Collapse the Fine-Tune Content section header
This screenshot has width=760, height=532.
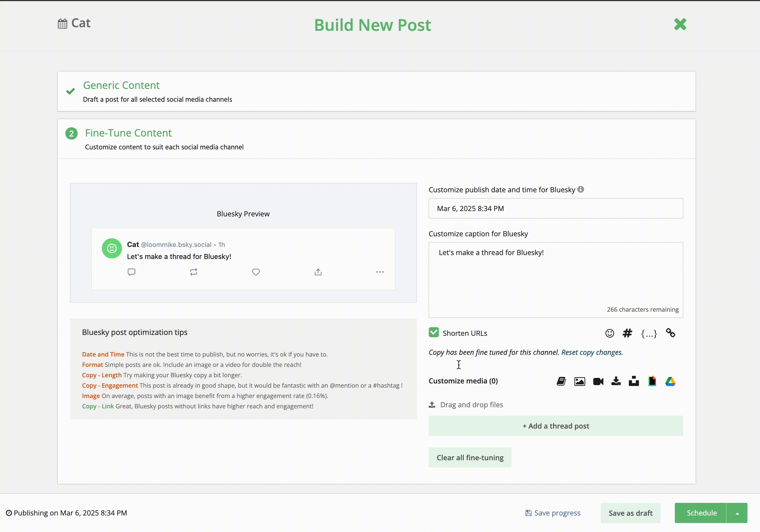(128, 133)
